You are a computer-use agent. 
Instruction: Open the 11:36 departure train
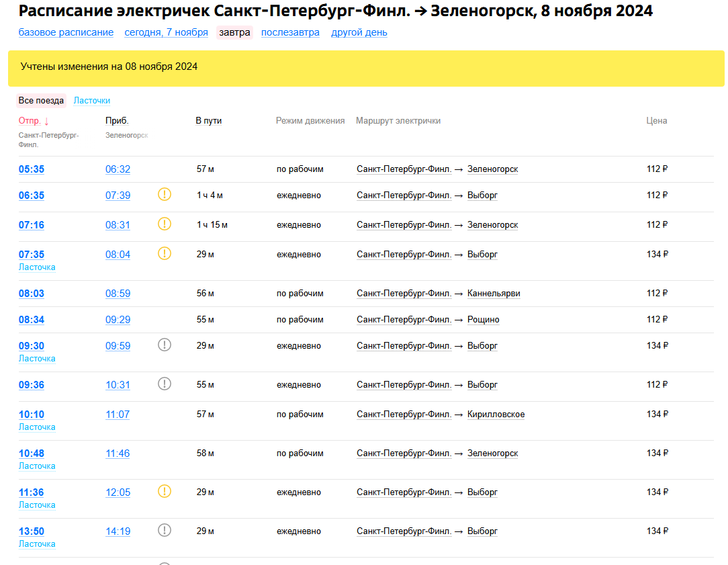[x=32, y=492]
